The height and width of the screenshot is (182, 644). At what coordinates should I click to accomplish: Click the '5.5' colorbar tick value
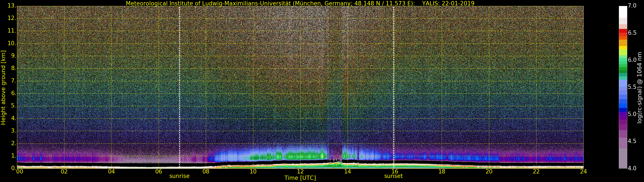[632, 87]
